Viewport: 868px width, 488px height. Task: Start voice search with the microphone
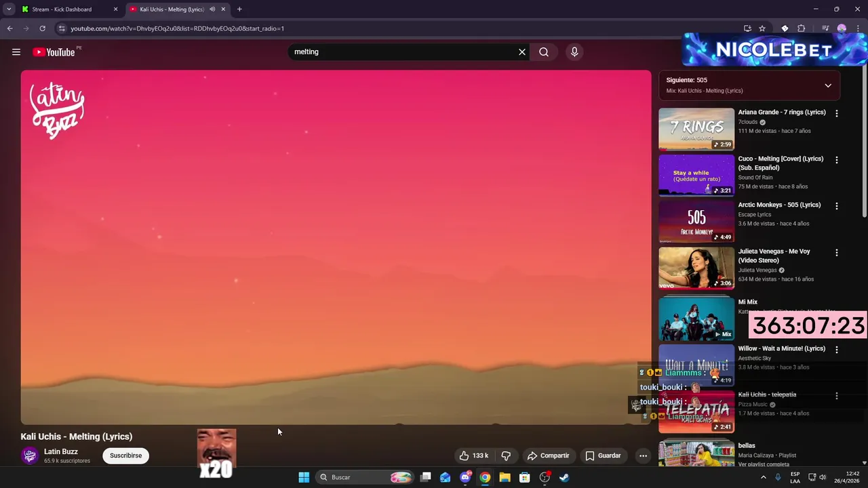point(574,52)
